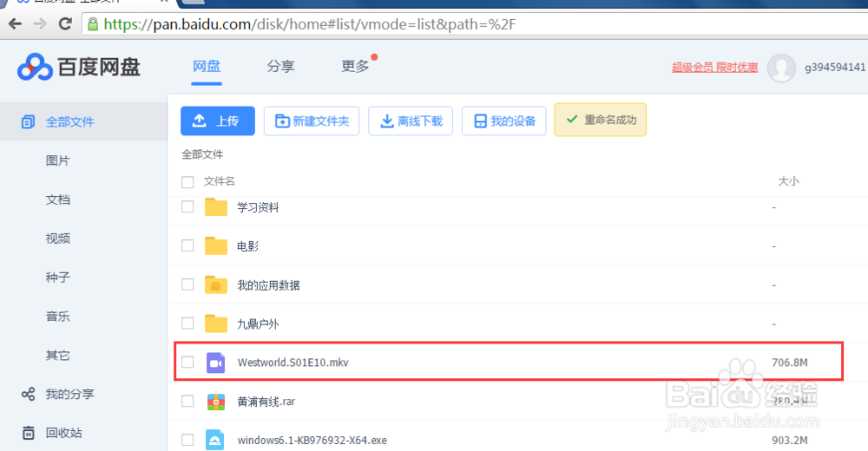Check the box for 我的应用数据 folder
This screenshot has width=868, height=451.
click(187, 284)
